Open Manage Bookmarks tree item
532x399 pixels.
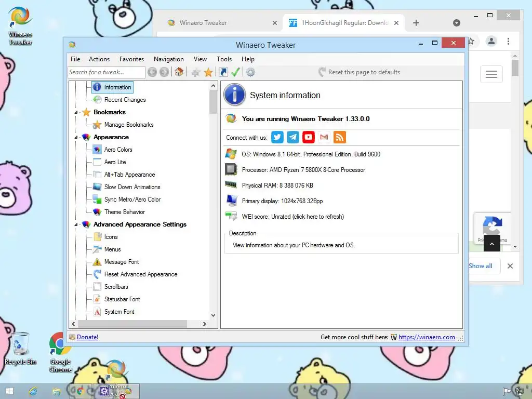point(129,125)
